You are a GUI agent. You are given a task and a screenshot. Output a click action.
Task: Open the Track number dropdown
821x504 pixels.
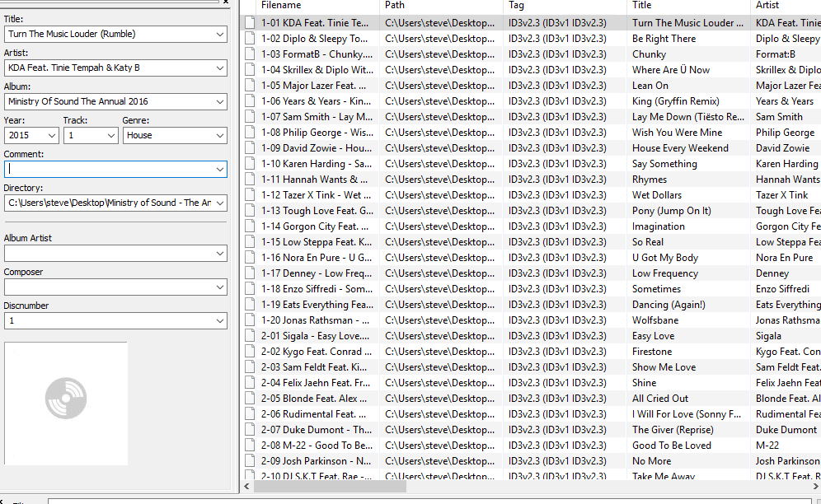coord(111,136)
